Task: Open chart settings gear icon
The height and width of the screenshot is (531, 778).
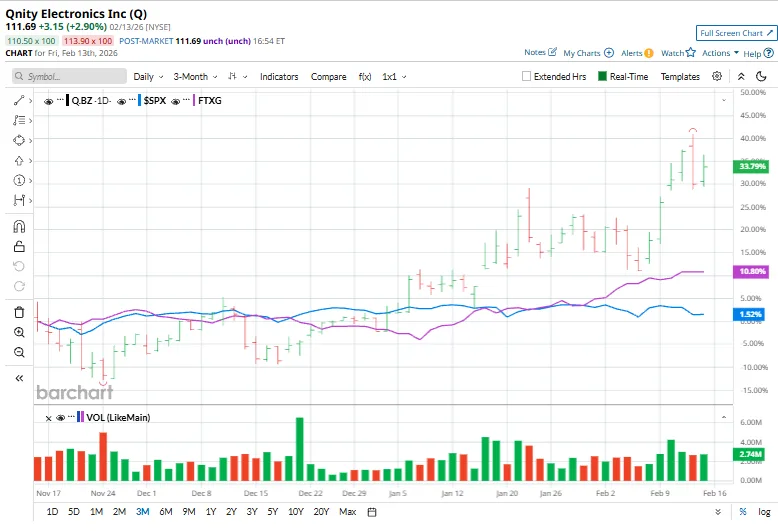Action: coord(717,76)
